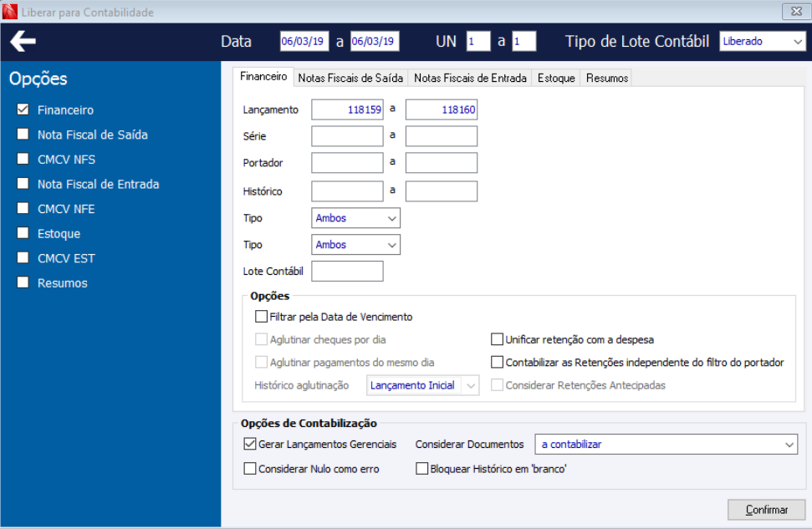812x529 pixels.
Task: Click the disabled Considerar Retenções Antecipadas checkbox
Action: 497,384
